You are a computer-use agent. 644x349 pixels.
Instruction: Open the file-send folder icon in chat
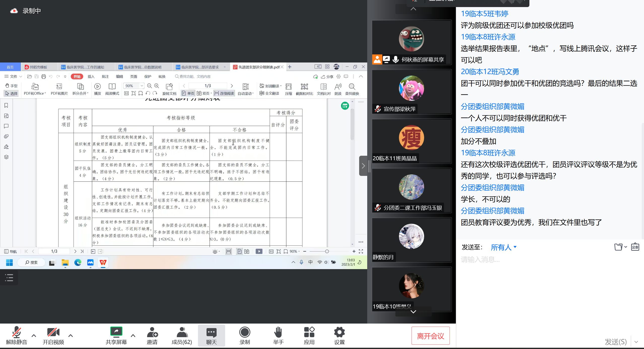618,247
